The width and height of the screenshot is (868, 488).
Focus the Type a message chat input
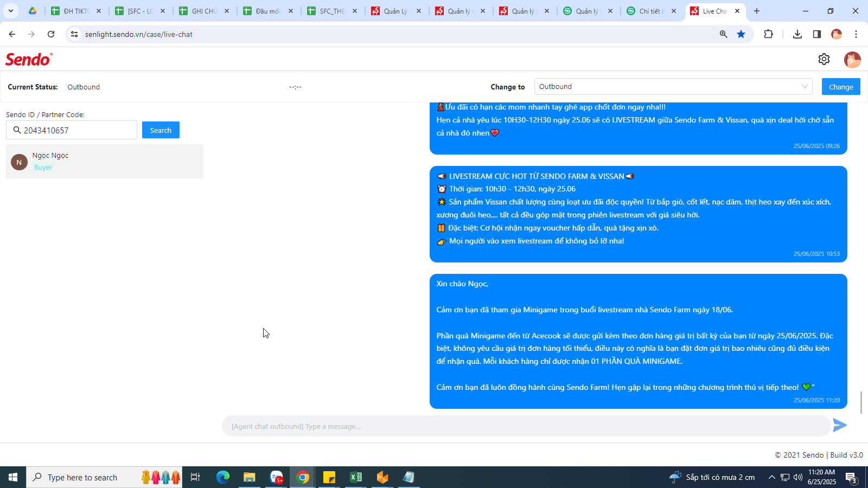tap(526, 426)
